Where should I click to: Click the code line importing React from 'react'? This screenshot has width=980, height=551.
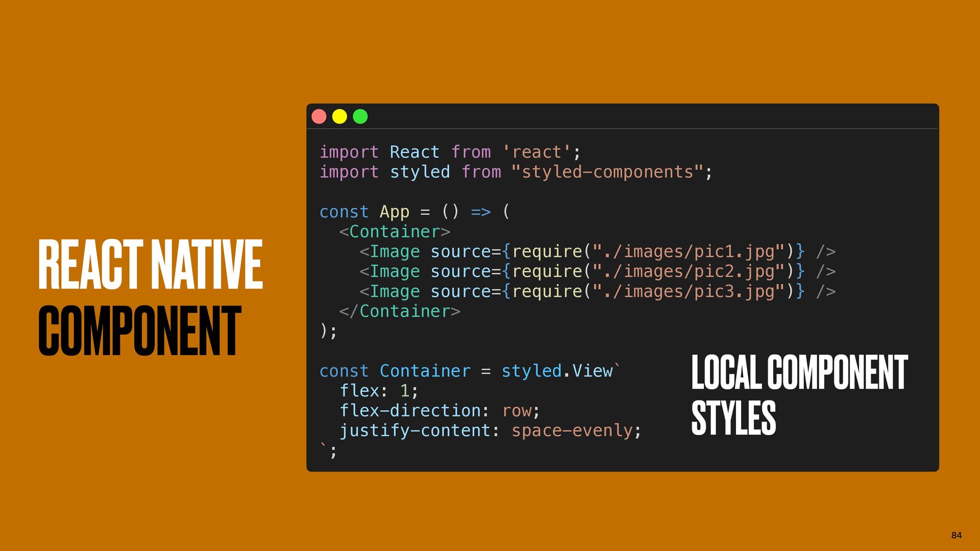pos(450,152)
